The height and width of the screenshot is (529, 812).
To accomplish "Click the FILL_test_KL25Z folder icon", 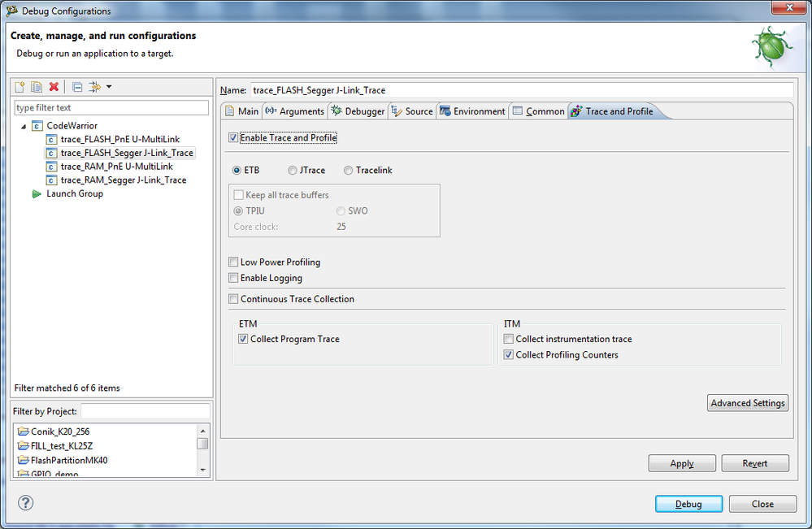I will pos(23,445).
